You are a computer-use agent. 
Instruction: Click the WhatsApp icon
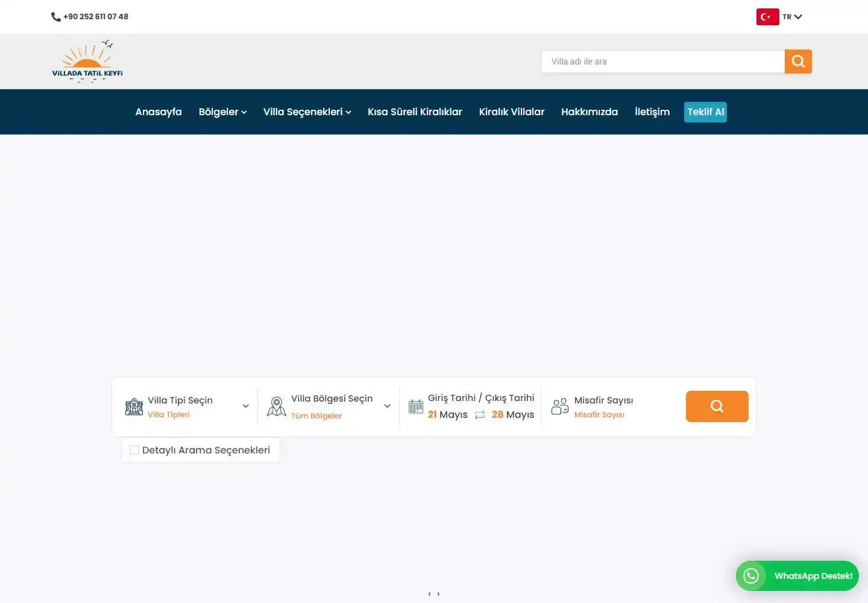point(751,576)
